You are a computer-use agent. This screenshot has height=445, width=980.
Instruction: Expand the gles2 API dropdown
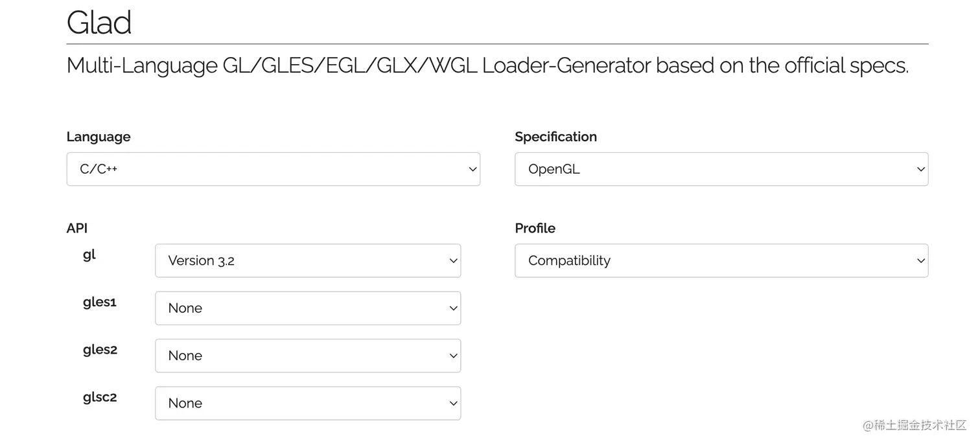coord(308,356)
